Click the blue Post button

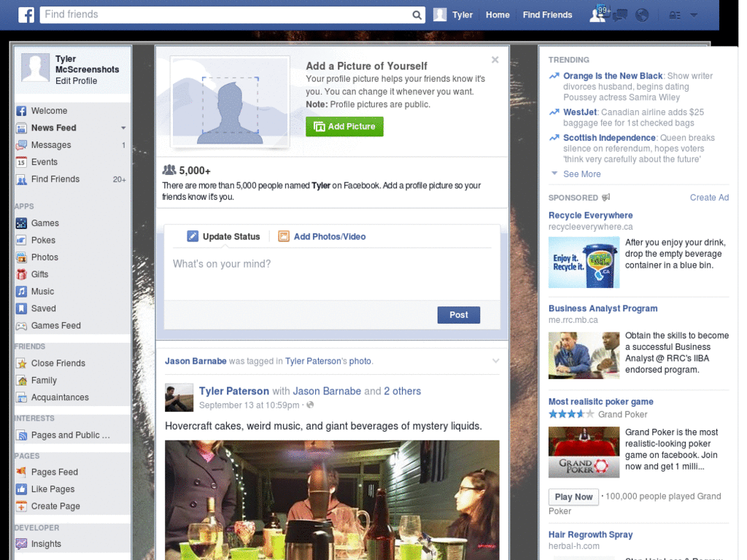[x=459, y=315]
